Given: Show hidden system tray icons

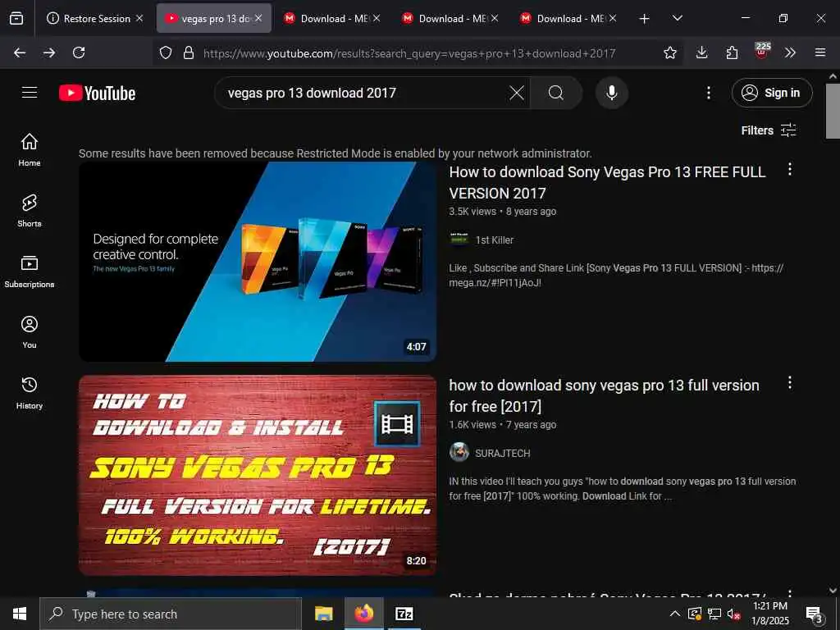Looking at the screenshot, I should [x=675, y=614].
